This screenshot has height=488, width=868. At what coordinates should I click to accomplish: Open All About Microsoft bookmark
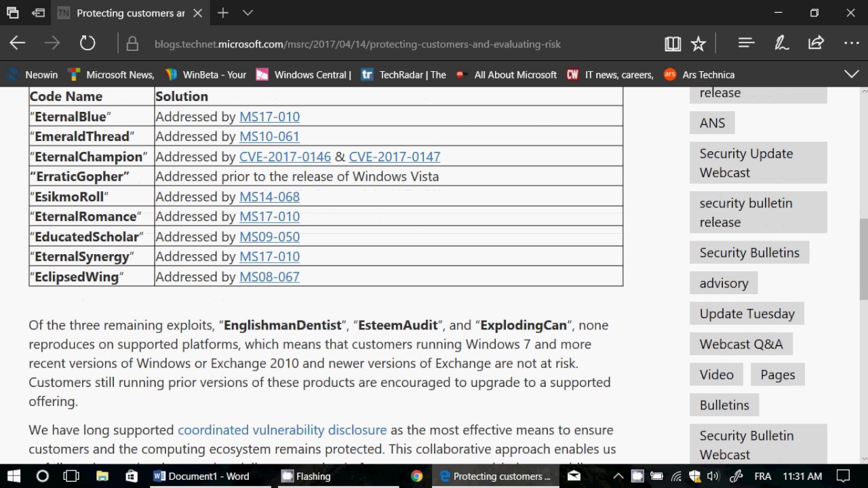(507, 75)
